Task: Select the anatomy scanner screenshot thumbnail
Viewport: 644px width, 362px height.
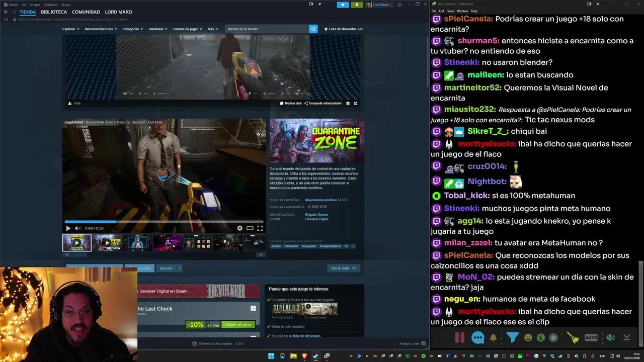Action: pyautogui.click(x=137, y=243)
